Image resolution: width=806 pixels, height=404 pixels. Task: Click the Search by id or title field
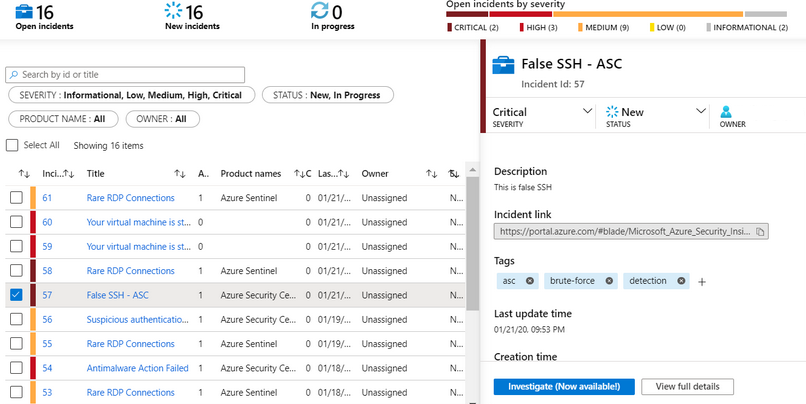tap(125, 75)
